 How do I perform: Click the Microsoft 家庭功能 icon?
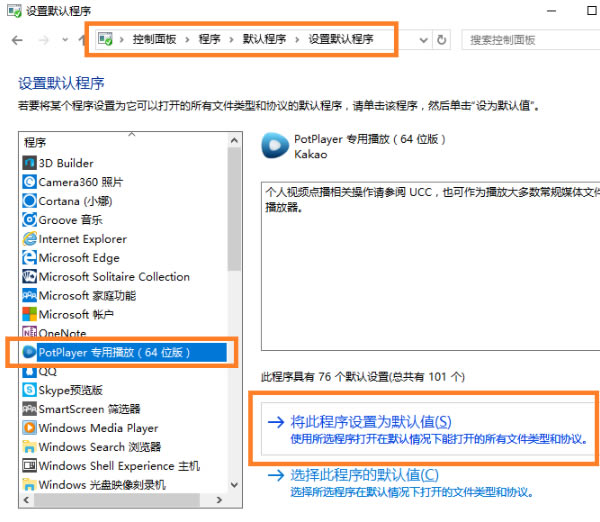(29, 295)
